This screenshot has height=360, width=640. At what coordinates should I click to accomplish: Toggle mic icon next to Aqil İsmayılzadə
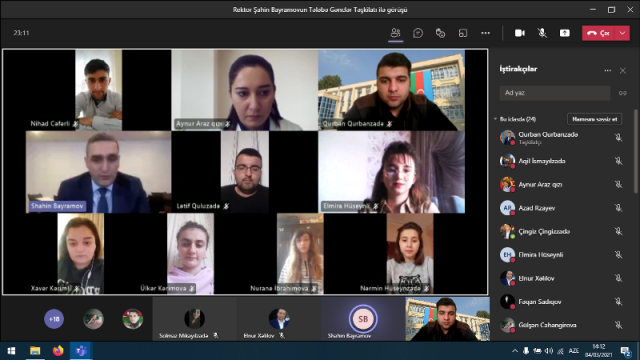(618, 161)
